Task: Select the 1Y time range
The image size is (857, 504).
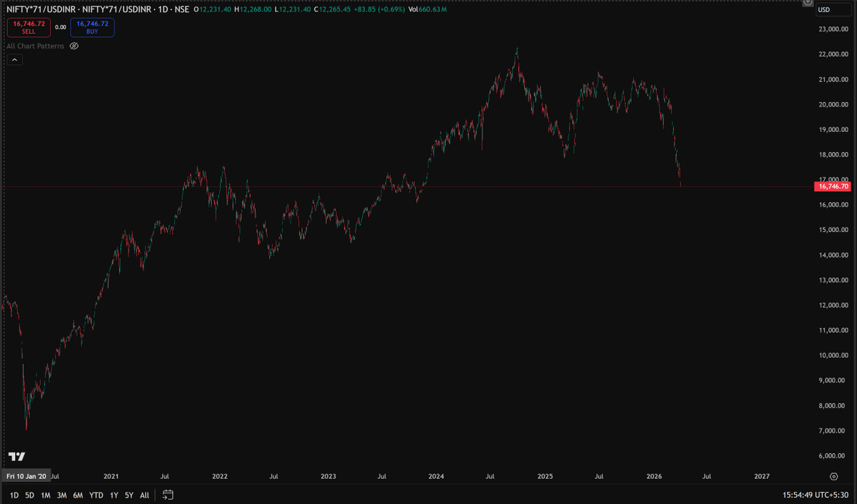Action: point(114,495)
